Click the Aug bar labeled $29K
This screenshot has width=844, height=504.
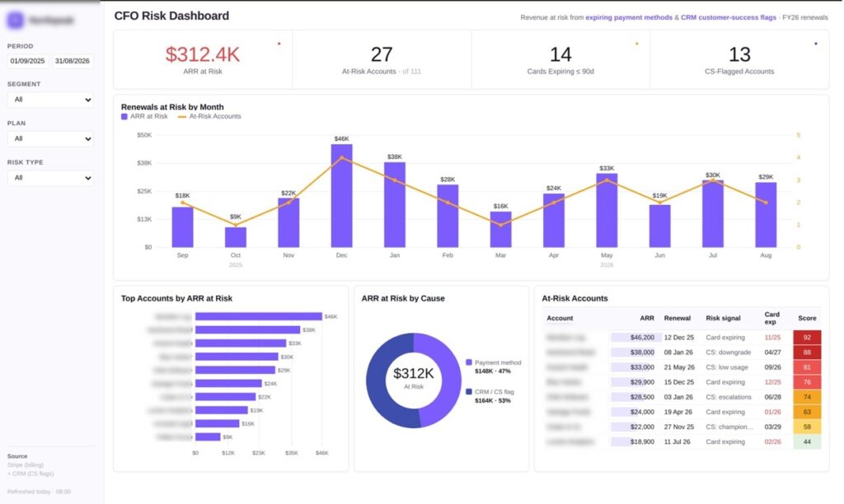766,215
